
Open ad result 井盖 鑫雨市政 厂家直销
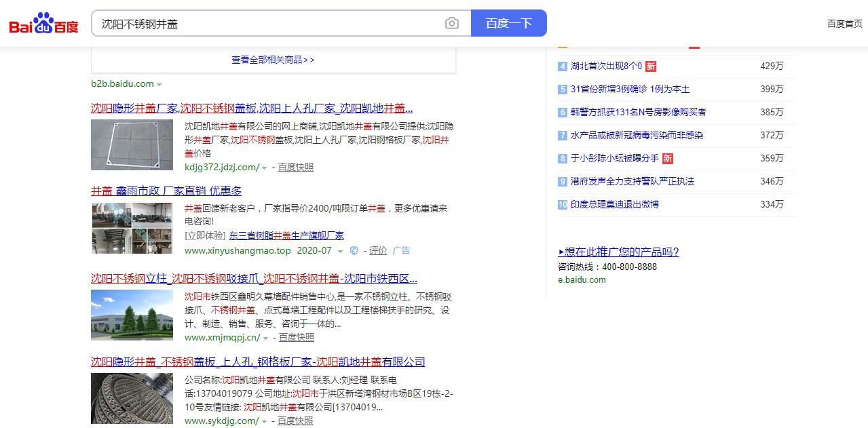(x=166, y=191)
